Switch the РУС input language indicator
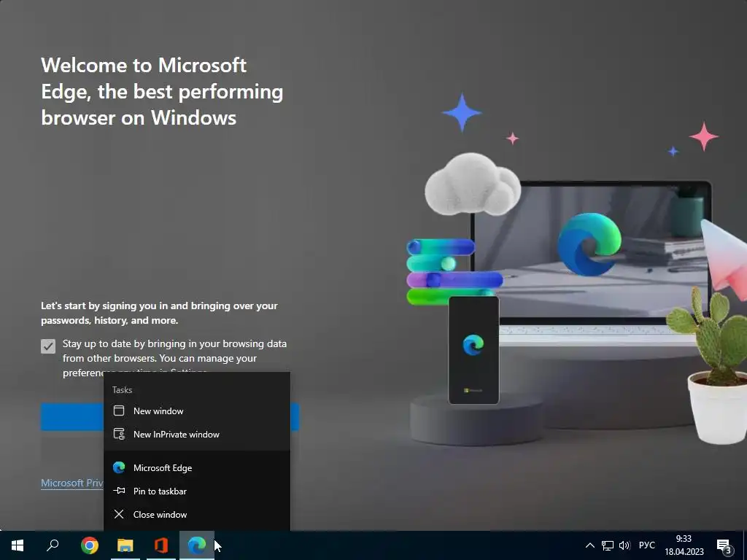 coord(647,545)
